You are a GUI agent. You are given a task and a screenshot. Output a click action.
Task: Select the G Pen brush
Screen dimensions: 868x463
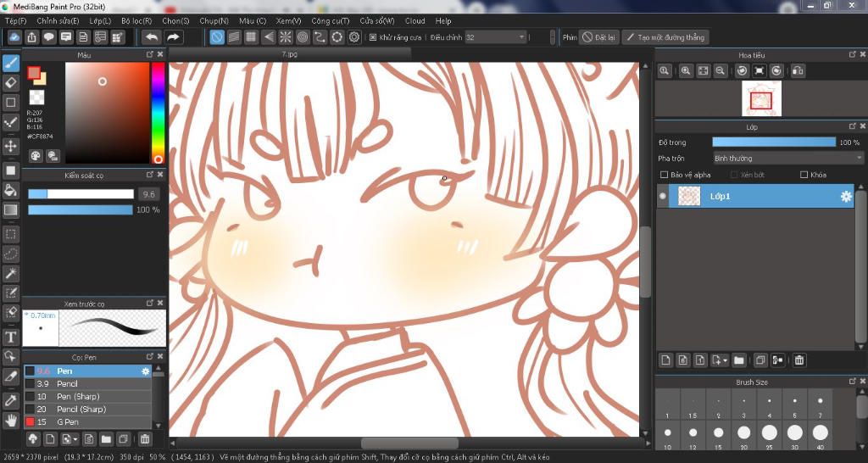[x=87, y=422]
